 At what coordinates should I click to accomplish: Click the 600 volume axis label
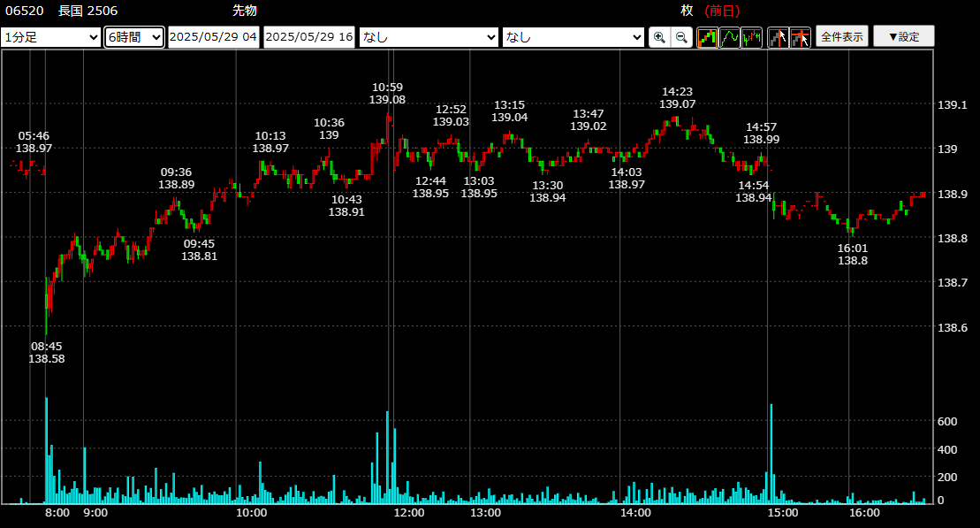pos(947,422)
